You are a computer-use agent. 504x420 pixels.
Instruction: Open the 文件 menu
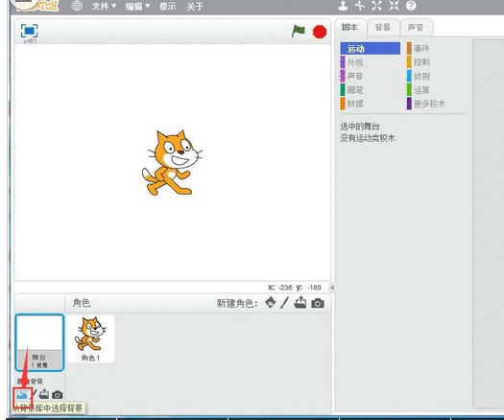[104, 6]
